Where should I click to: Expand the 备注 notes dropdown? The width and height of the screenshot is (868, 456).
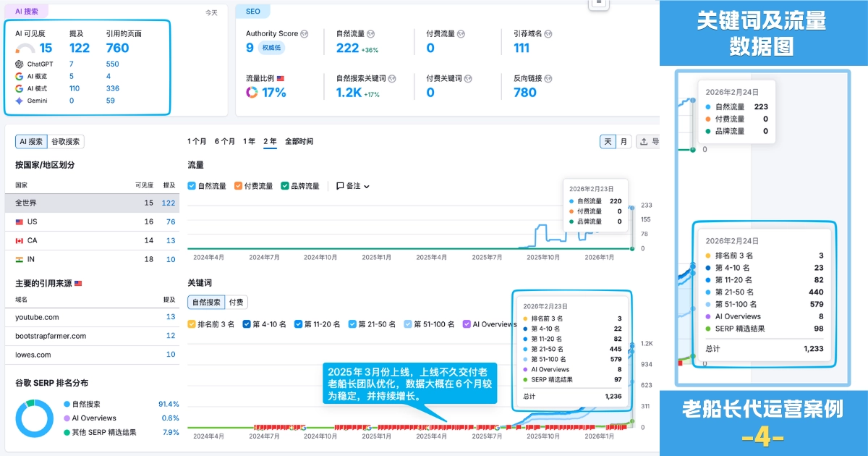[353, 186]
